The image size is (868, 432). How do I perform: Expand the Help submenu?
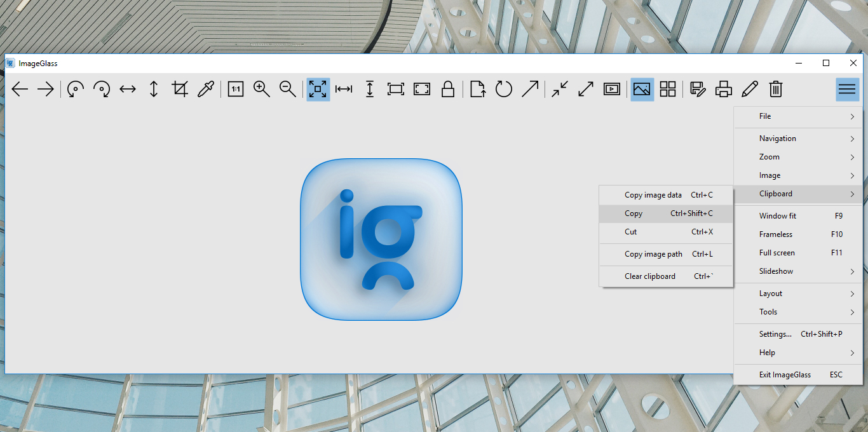point(798,353)
